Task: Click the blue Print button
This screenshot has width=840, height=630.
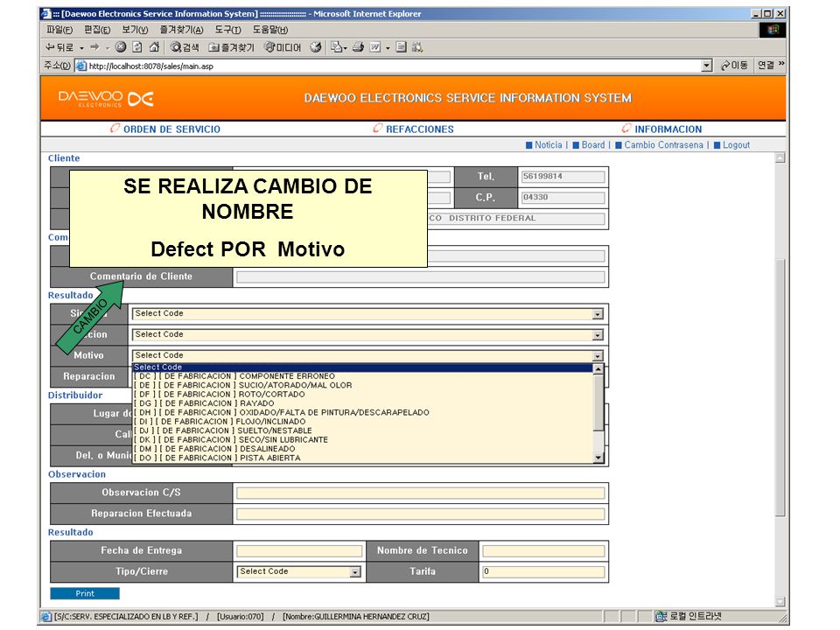Action: [85, 593]
